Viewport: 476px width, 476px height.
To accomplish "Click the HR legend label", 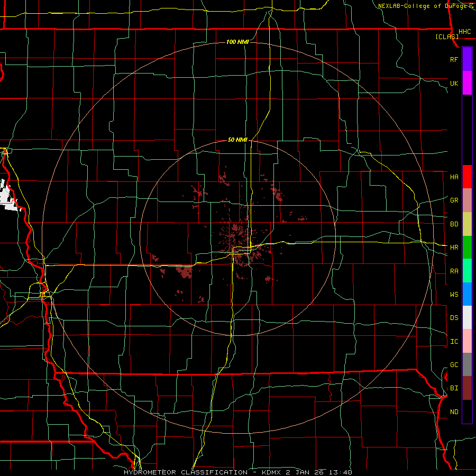I will 454,248.
